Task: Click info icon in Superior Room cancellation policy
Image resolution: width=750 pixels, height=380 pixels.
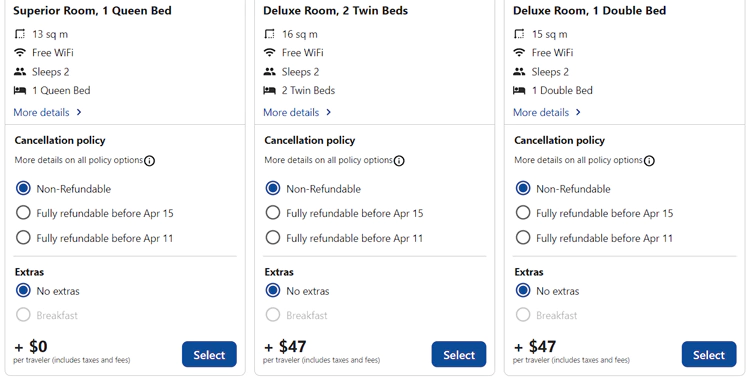Action: tap(149, 161)
